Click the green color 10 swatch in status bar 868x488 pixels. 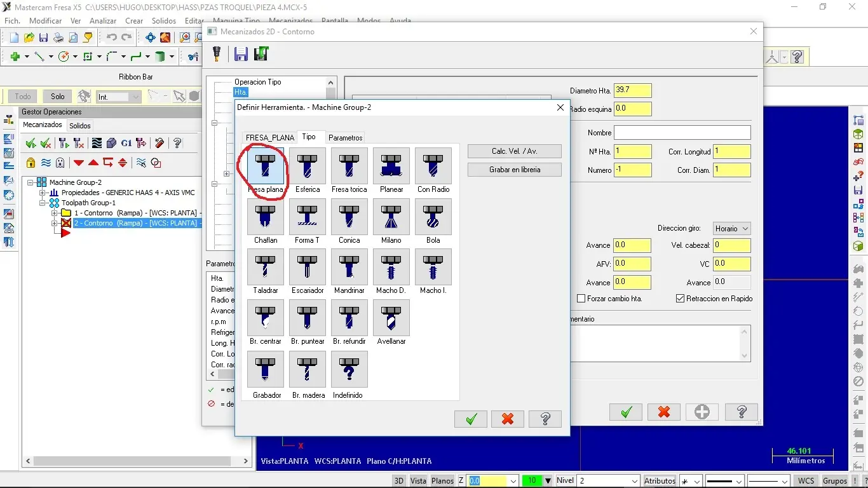pos(532,481)
